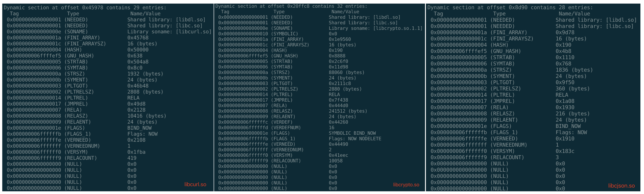
Task: Click the "88060 (bytes)" STRSZ value
Action: (x=346, y=72)
